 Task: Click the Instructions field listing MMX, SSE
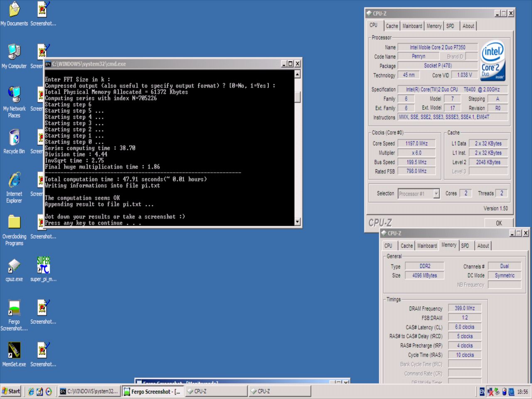pyautogui.click(x=453, y=117)
